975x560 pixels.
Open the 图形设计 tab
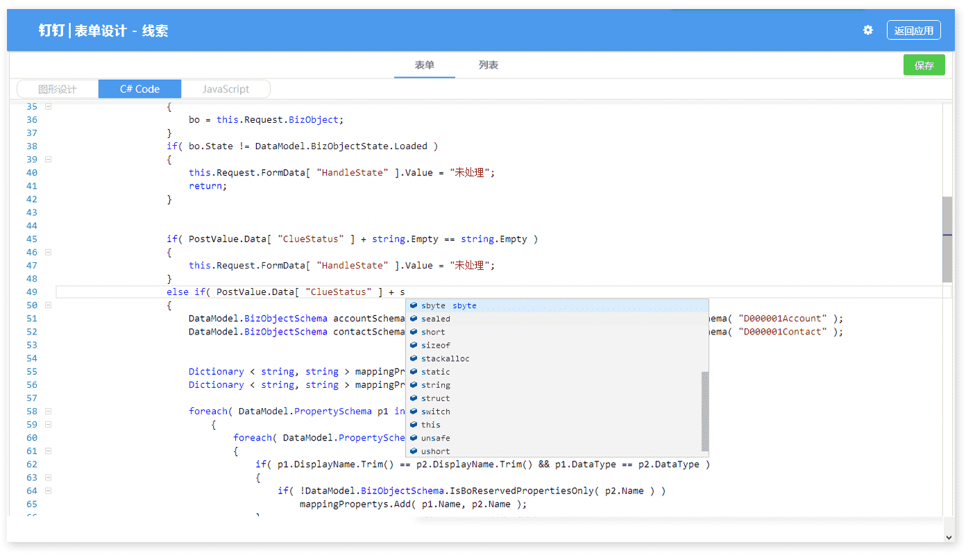coord(58,89)
